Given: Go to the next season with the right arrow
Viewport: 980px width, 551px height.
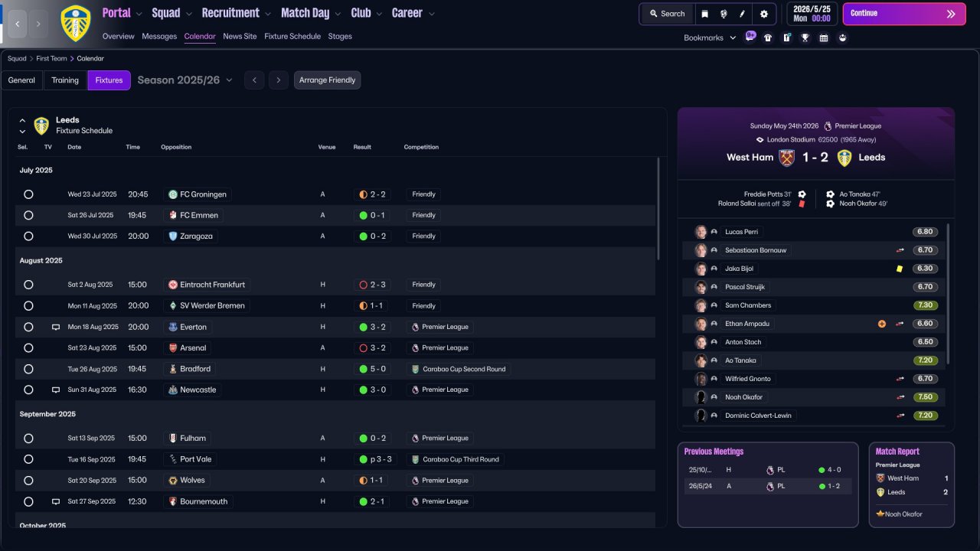Looking at the screenshot, I should pyautogui.click(x=279, y=80).
